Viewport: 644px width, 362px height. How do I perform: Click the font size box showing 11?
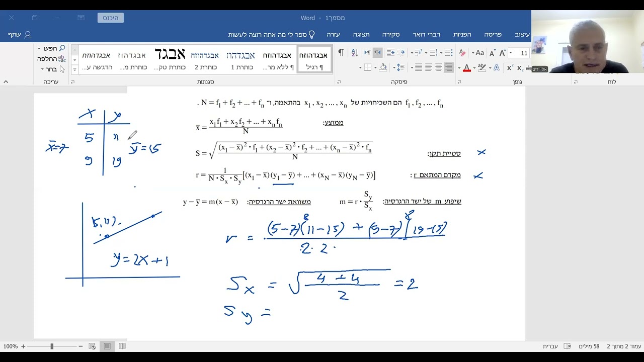523,53
